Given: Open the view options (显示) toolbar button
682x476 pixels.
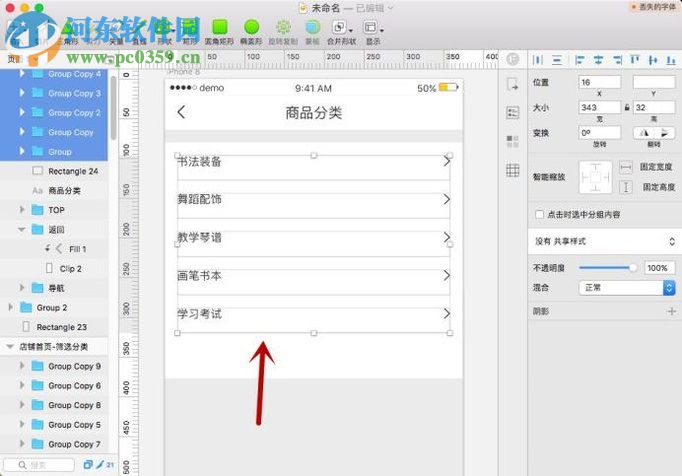Looking at the screenshot, I should point(373,32).
